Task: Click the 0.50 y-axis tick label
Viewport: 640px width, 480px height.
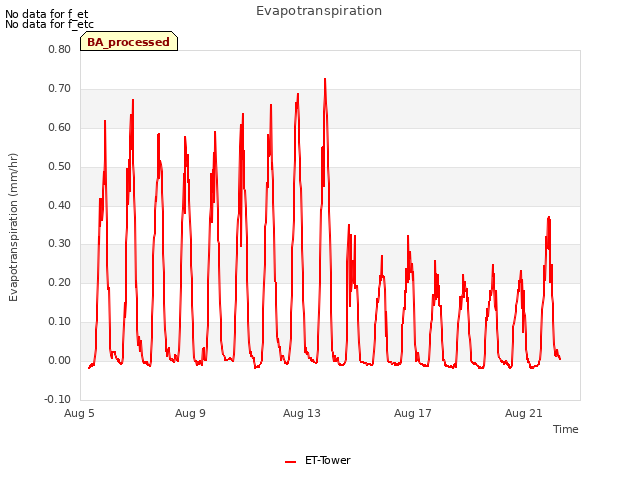Action: (x=59, y=166)
